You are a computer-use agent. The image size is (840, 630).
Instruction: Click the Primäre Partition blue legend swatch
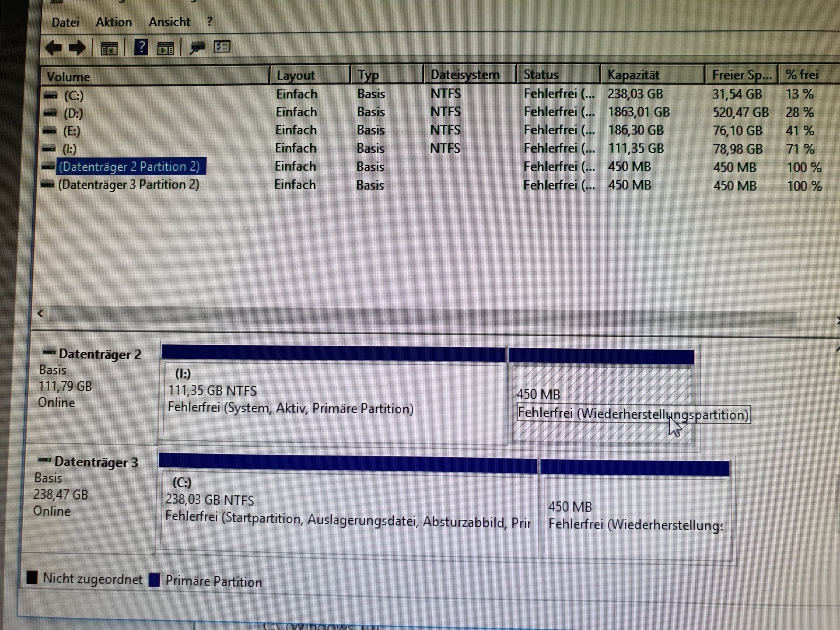pos(154,580)
